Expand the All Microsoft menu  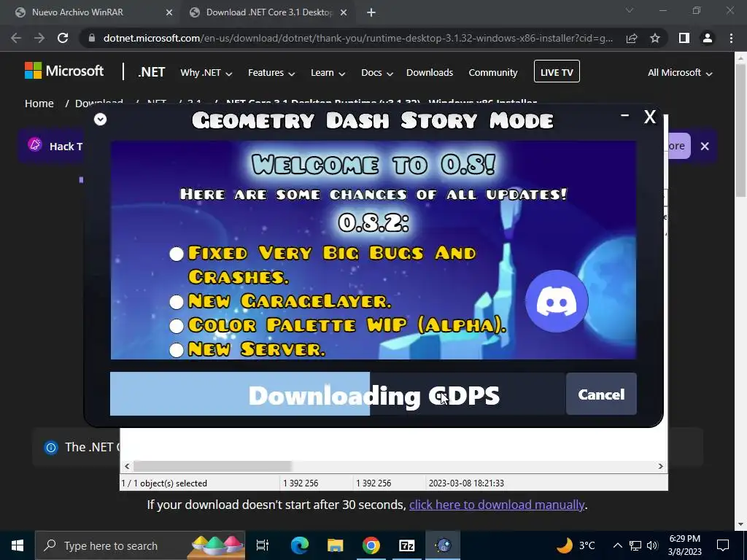(x=680, y=73)
